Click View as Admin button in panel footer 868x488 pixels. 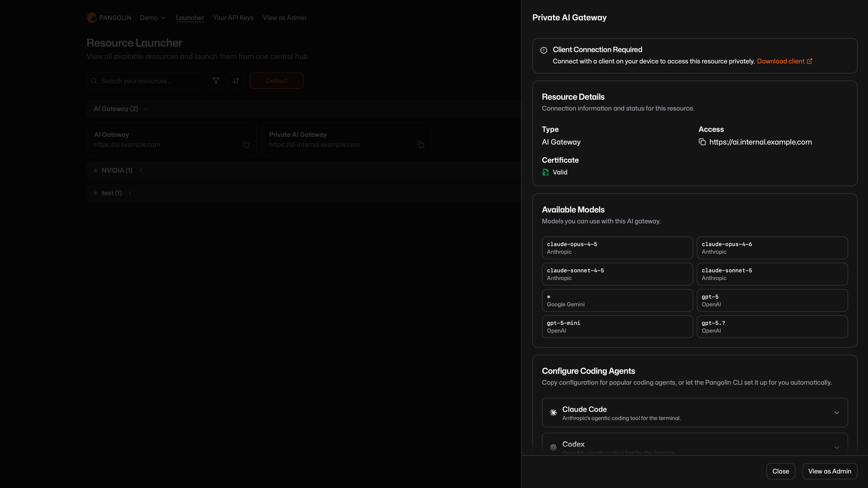coord(830,471)
